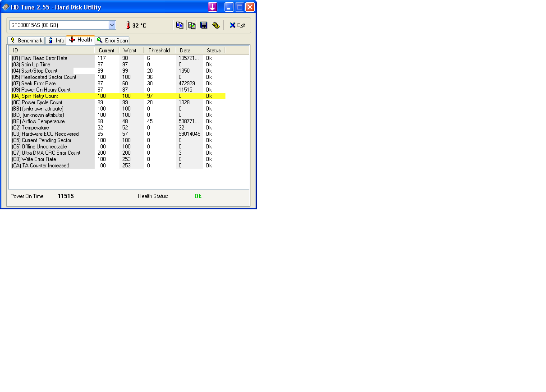Select the Raw Read Error Rate row
The image size is (546, 392).
118,58
